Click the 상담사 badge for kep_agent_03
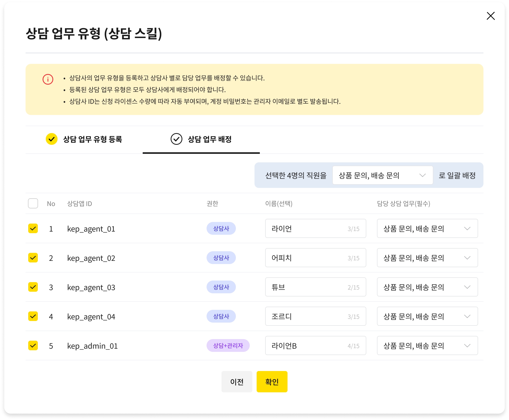The width and height of the screenshot is (509, 420). click(221, 287)
